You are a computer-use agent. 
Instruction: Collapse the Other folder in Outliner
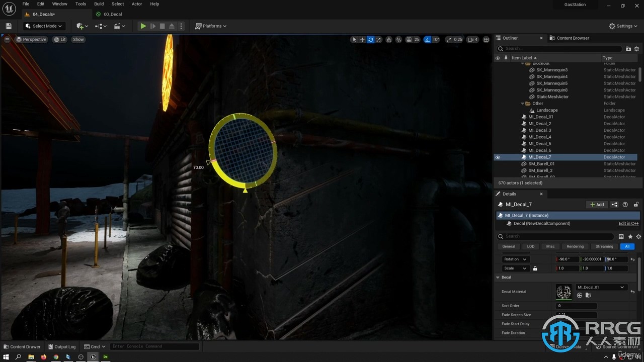pyautogui.click(x=523, y=104)
